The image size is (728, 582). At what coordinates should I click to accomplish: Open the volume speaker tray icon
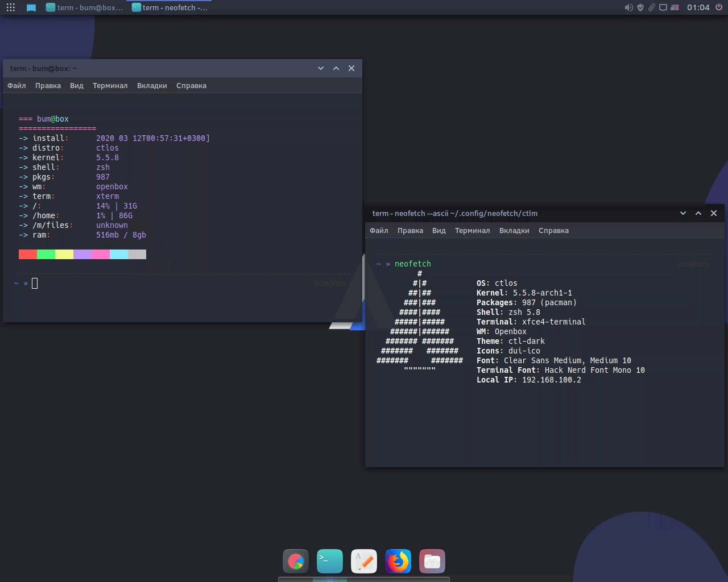628,7
